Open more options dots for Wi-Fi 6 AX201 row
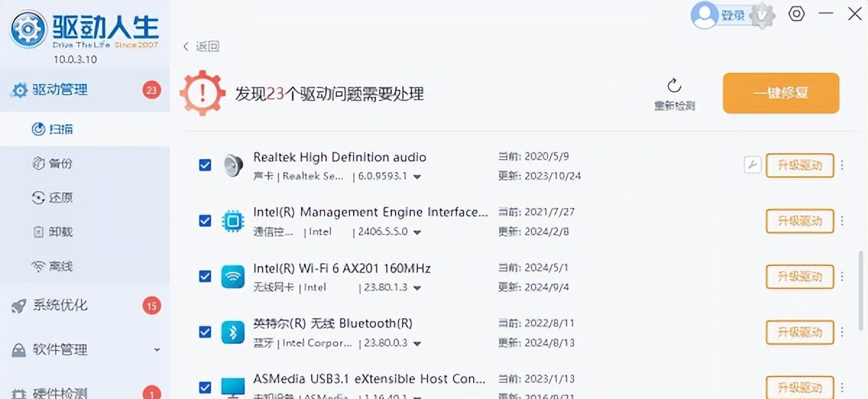This screenshot has height=399, width=868. (x=842, y=276)
